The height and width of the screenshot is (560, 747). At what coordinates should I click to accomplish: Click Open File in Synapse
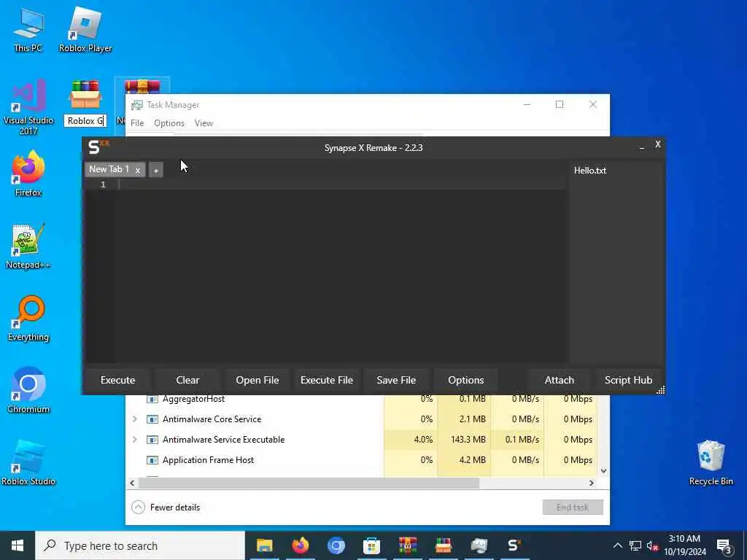click(x=258, y=380)
